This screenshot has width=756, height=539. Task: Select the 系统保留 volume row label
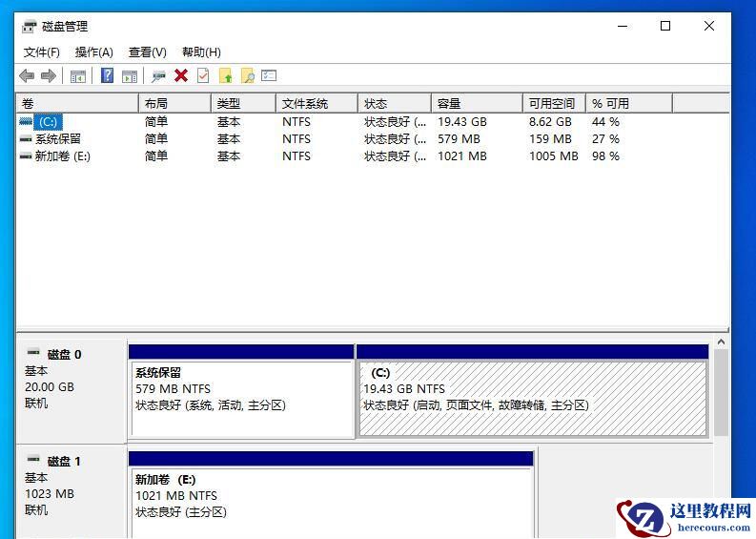[58, 139]
